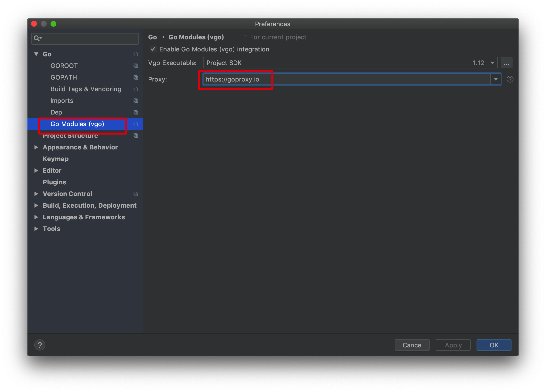This screenshot has height=392, width=546.
Task: Expand the Editor settings group
Action: (36, 171)
